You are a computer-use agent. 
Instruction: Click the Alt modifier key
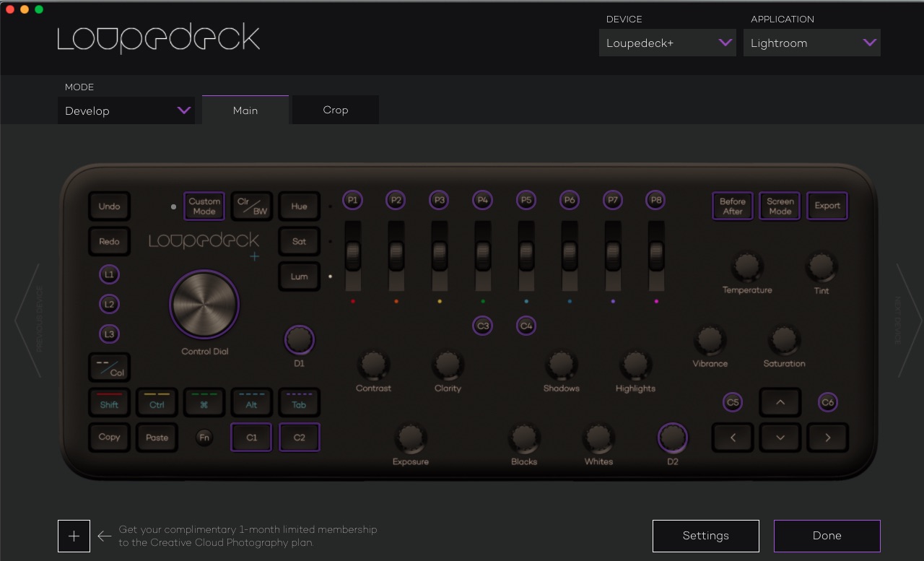[251, 403]
